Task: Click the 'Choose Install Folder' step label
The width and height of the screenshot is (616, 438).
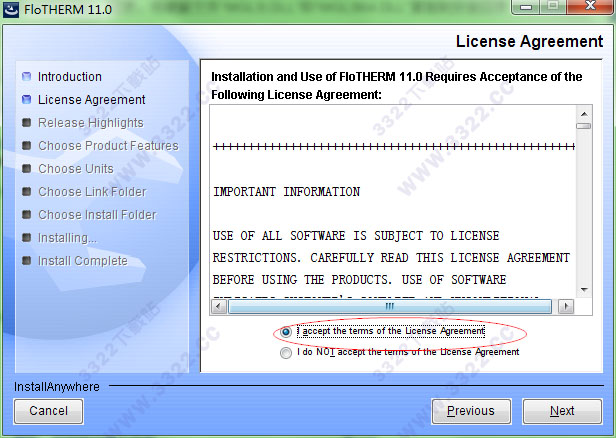Action: click(x=97, y=215)
